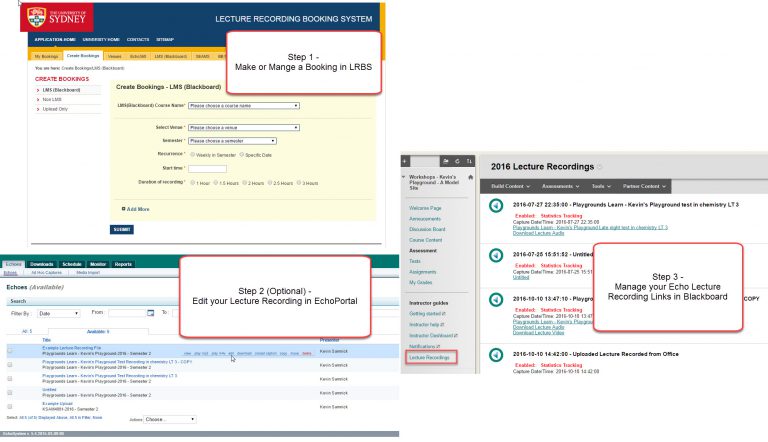This screenshot has height=442, width=768.
Task: Open the LMS(Blackboard) Course Name dropdown
Action: point(244,106)
